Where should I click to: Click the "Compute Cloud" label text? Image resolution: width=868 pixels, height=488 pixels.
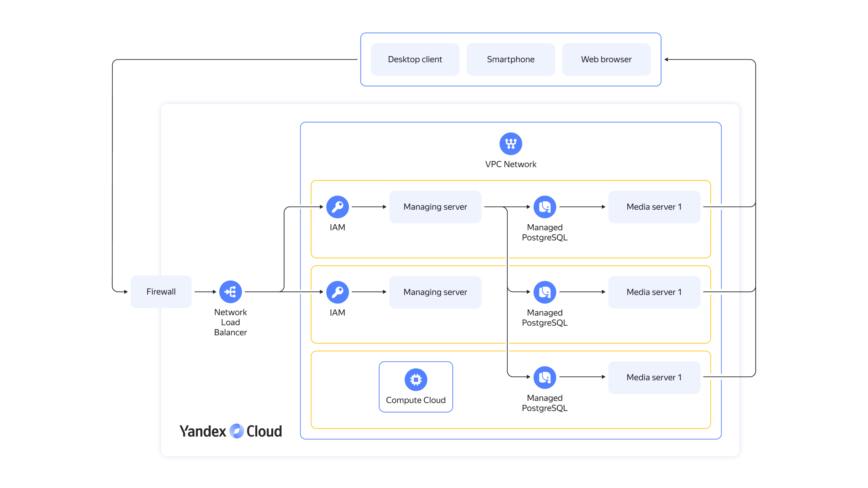tap(416, 400)
